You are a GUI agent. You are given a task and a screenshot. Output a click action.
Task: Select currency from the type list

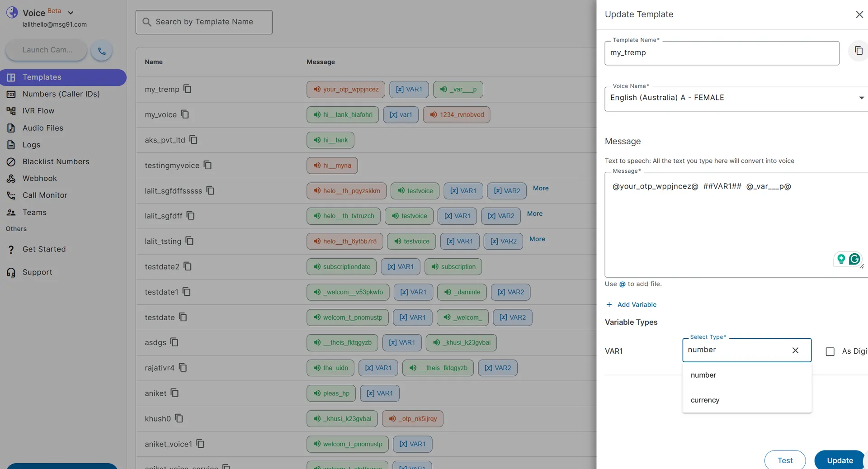pos(705,400)
